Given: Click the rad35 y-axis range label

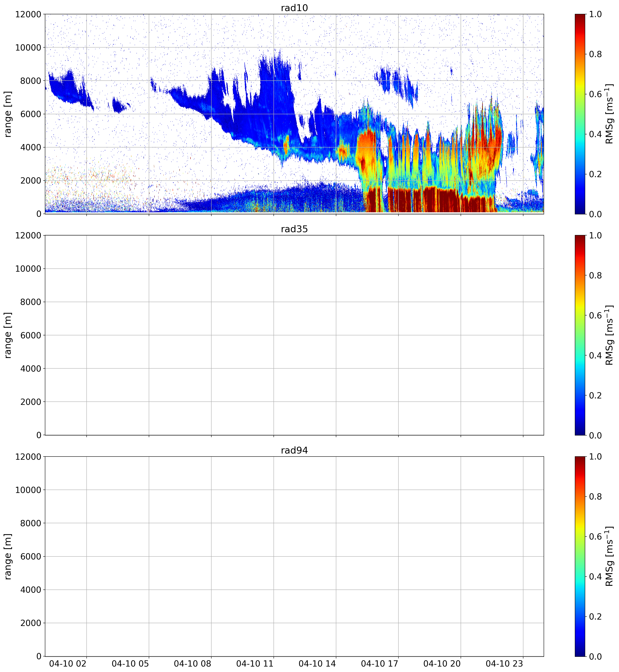Looking at the screenshot, I should pyautogui.click(x=8, y=335).
